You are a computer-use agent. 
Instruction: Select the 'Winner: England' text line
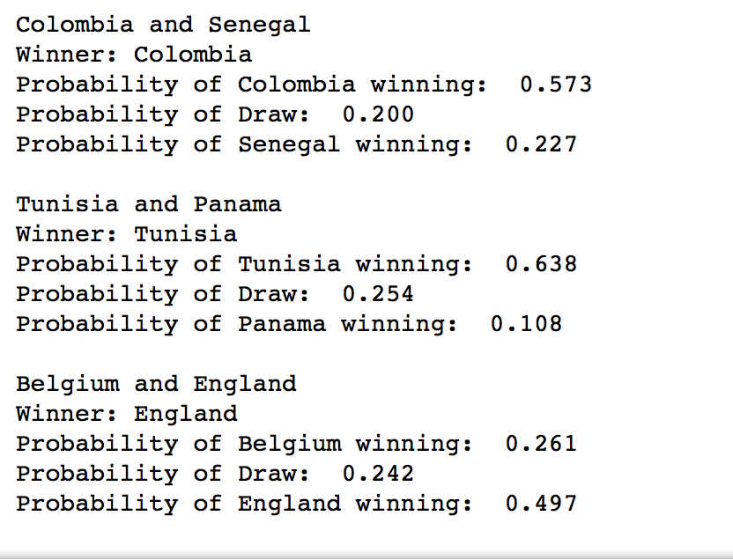(x=127, y=415)
